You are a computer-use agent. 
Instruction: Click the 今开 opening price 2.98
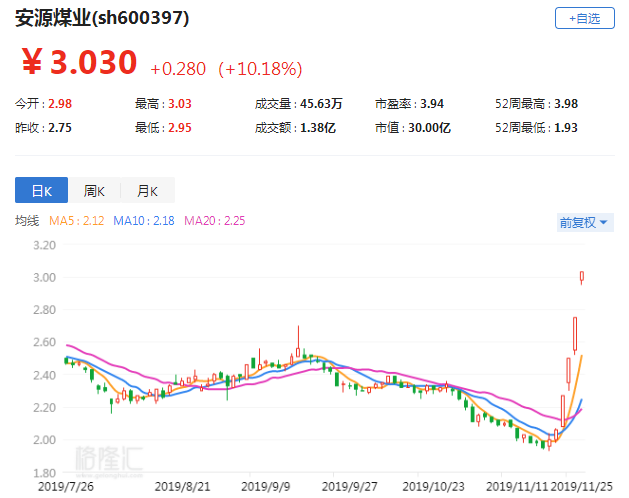pos(60,104)
